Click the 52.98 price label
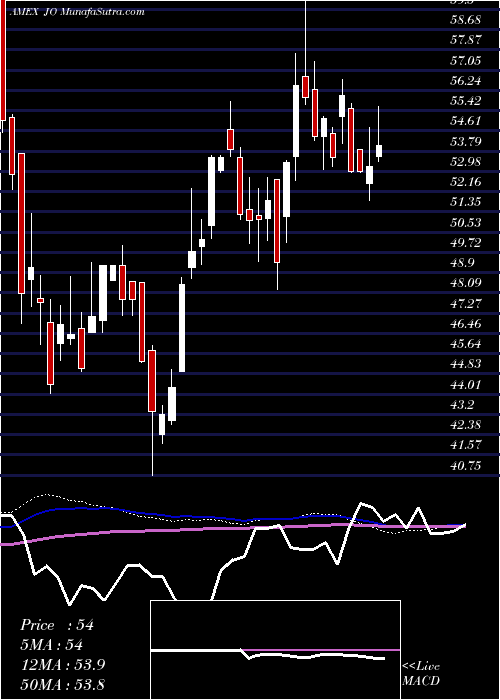Image resolution: width=500 pixels, height=700 pixels. [x=466, y=162]
